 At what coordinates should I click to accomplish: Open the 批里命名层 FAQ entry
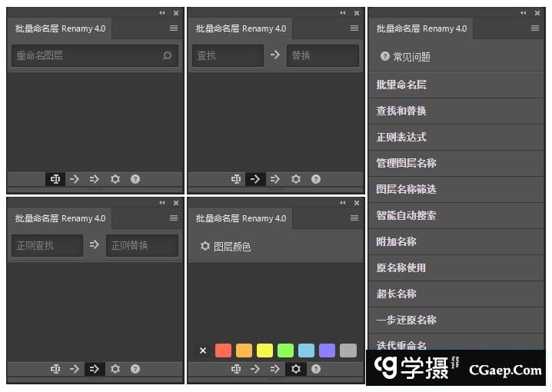tap(456, 85)
